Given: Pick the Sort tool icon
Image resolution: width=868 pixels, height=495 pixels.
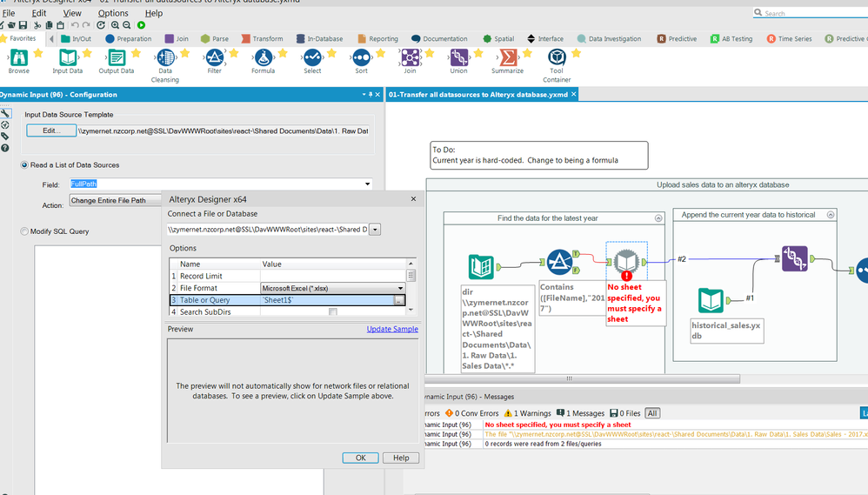Looking at the screenshot, I should click(x=361, y=57).
